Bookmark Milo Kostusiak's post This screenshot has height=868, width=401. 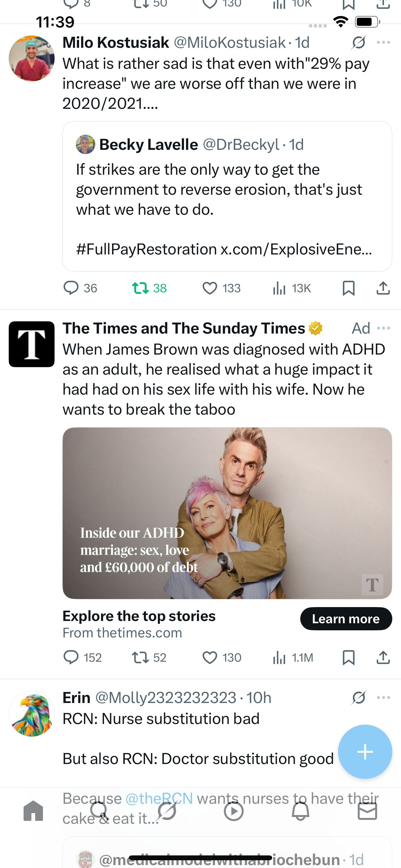point(348,288)
